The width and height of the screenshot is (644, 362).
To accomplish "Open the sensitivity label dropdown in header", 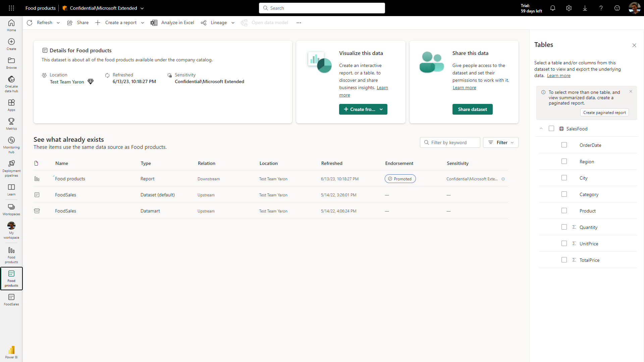I will click(x=142, y=8).
